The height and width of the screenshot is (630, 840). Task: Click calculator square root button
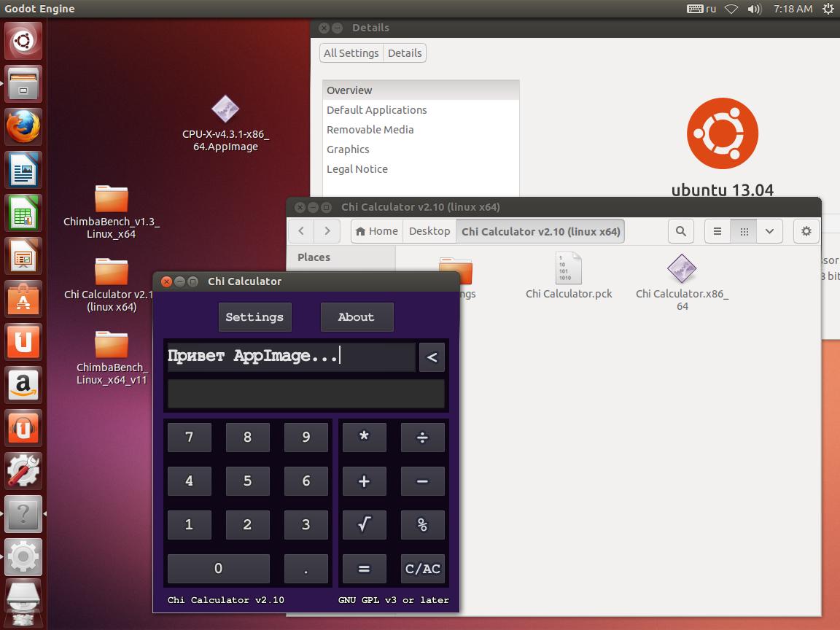click(365, 524)
